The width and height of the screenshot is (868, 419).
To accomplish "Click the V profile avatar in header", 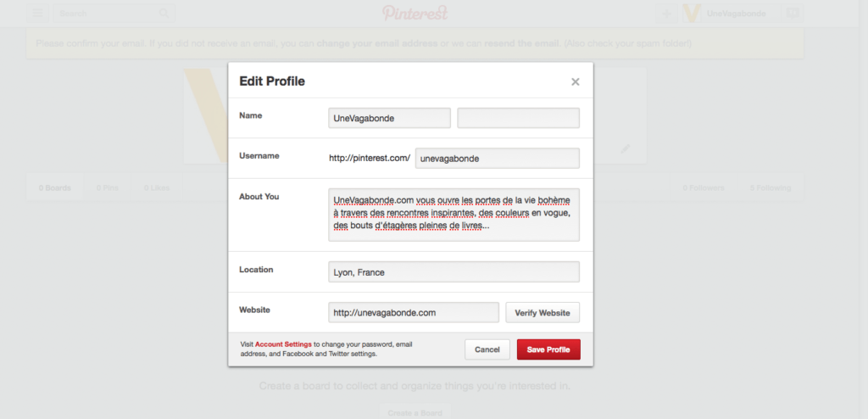I will tap(693, 14).
